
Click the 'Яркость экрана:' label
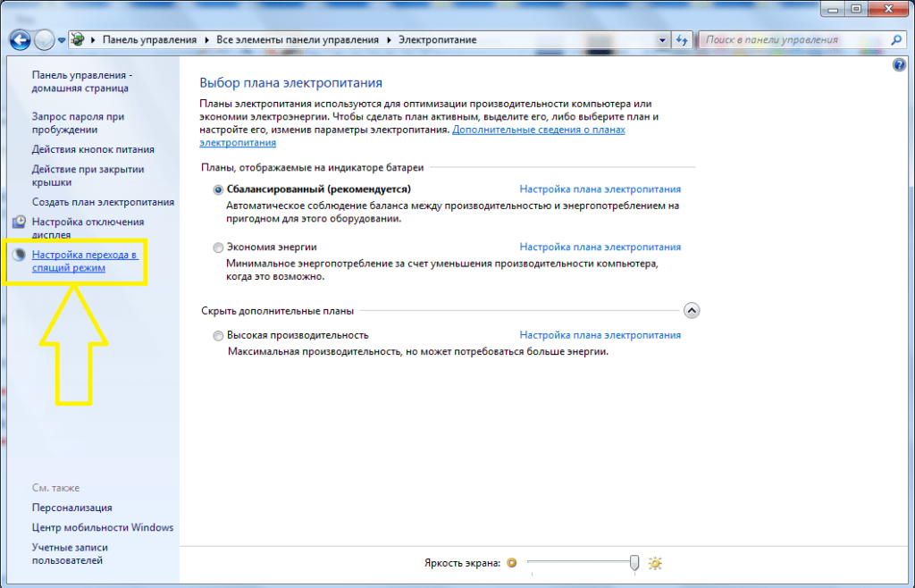point(462,563)
